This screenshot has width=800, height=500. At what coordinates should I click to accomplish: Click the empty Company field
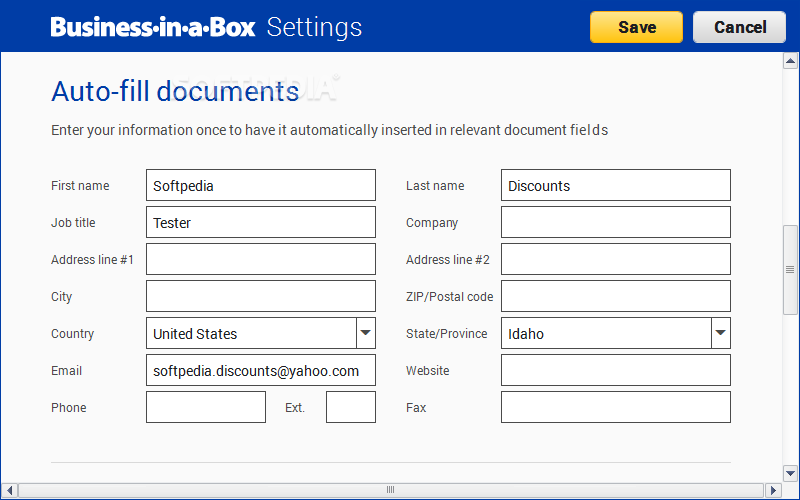[x=616, y=222]
